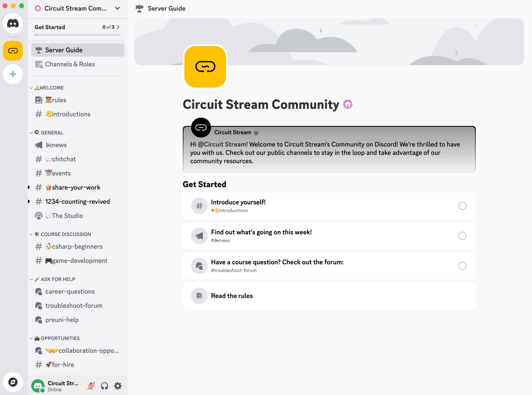Add a new server with the plus icon
532x395 pixels.
[x=13, y=74]
